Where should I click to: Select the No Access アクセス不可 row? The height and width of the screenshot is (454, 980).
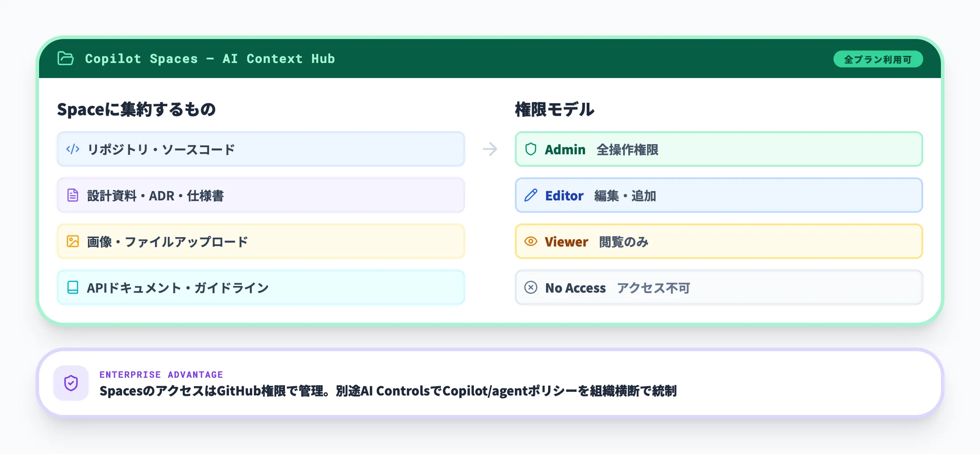pyautogui.click(x=718, y=287)
